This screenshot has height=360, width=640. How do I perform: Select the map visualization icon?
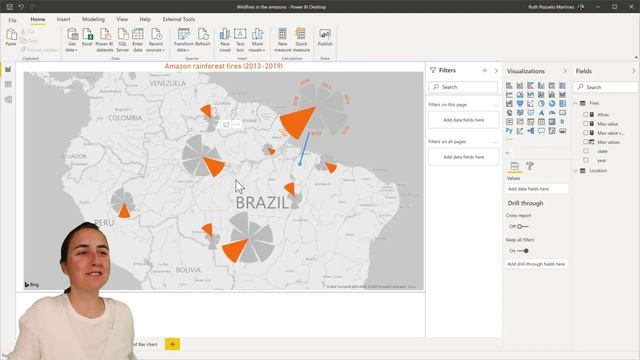[509, 112]
